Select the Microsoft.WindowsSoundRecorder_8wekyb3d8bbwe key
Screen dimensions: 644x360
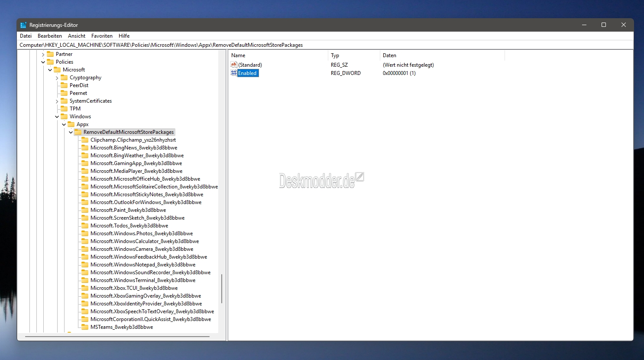pyautogui.click(x=150, y=272)
